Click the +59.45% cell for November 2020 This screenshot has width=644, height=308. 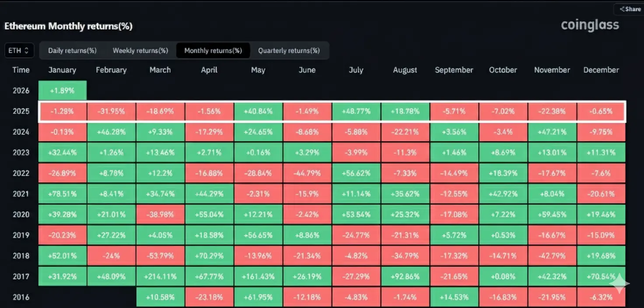pos(552,214)
